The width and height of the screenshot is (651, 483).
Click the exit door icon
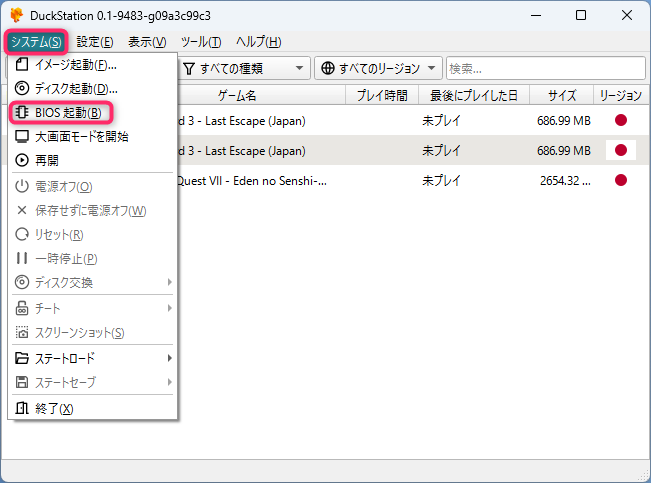(22, 408)
